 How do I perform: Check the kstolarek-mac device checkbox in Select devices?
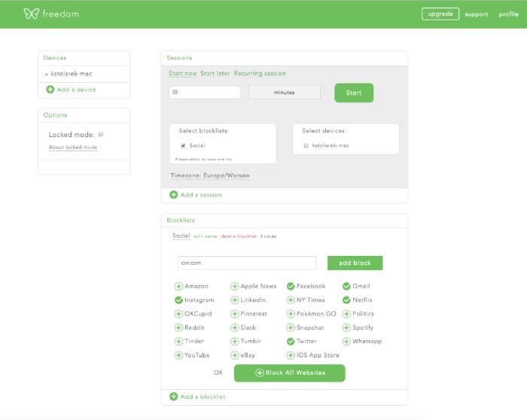pyautogui.click(x=306, y=145)
